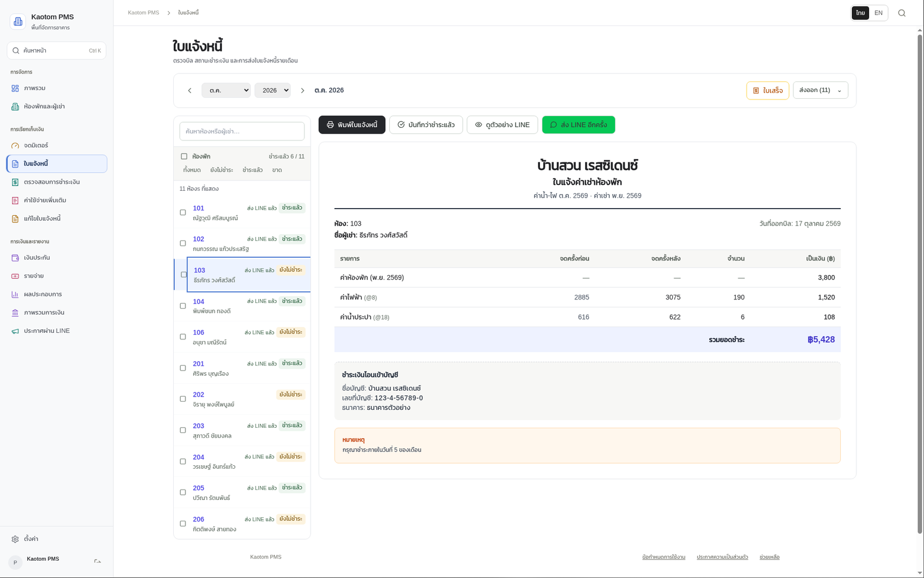
Task: Open the month dropdown showing ต.ค.
Action: pyautogui.click(x=226, y=90)
